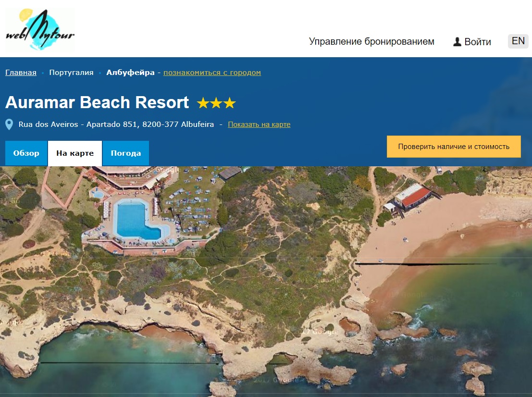The width and height of the screenshot is (532, 397).
Task: Open познакомиться с городом link
Action: pyautogui.click(x=212, y=73)
